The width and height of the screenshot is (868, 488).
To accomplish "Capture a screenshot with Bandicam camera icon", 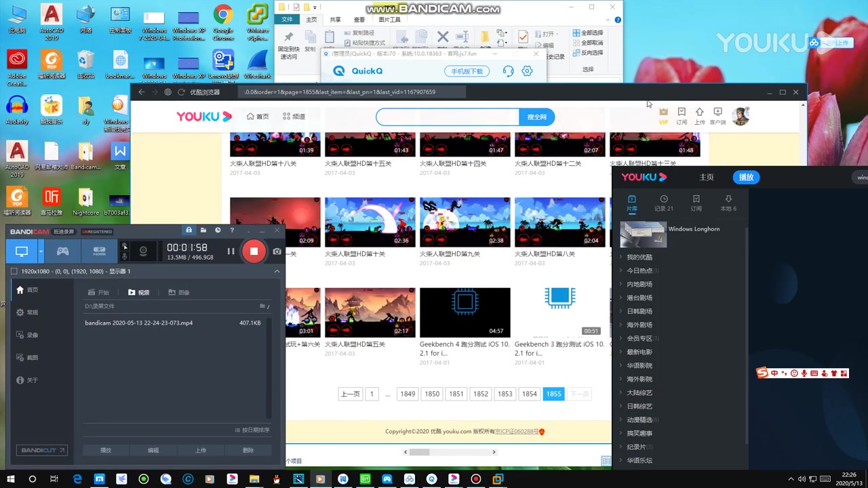I will tap(276, 251).
